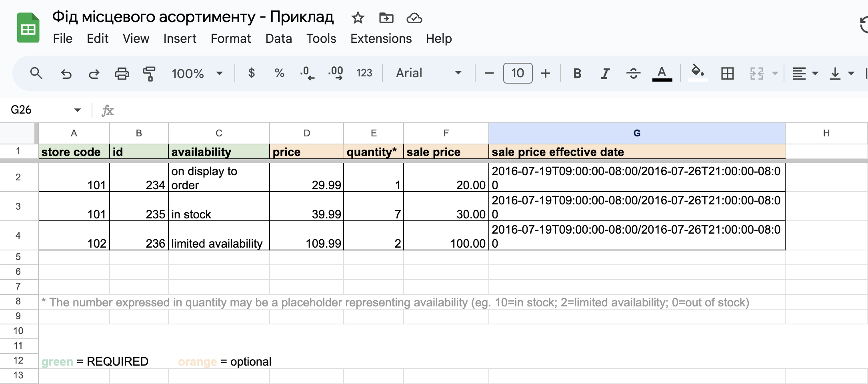This screenshot has height=384, width=868.
Task: Toggle bold formatting
Action: [x=577, y=73]
